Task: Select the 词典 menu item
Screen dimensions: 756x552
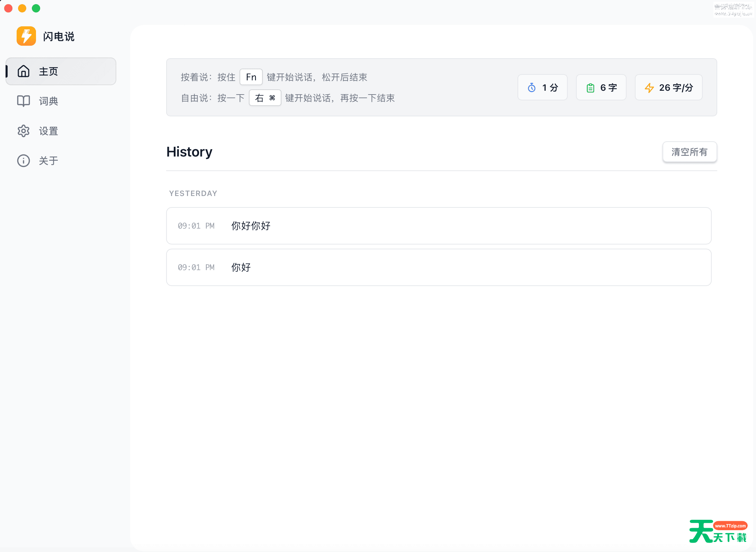Action: click(48, 101)
